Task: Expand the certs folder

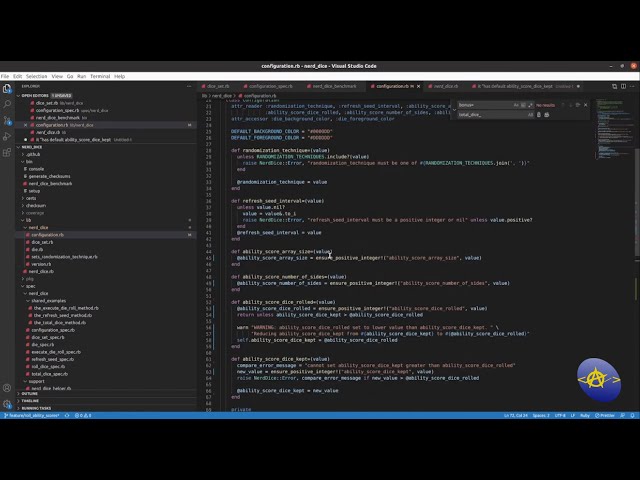Action: [x=31, y=198]
